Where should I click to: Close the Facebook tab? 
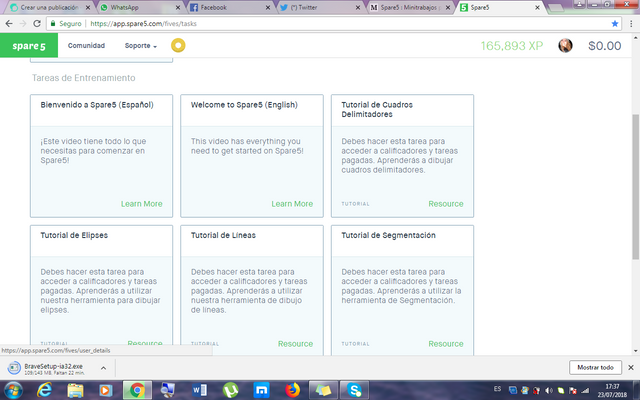coord(268,8)
